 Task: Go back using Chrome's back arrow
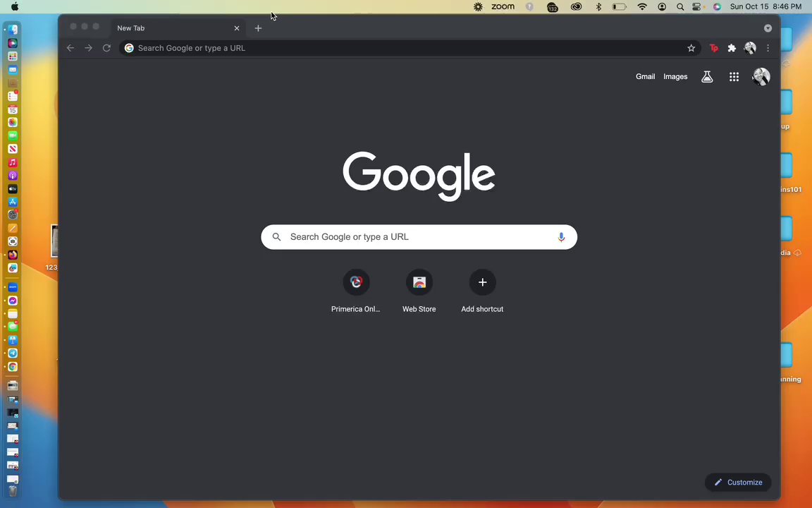(70, 48)
